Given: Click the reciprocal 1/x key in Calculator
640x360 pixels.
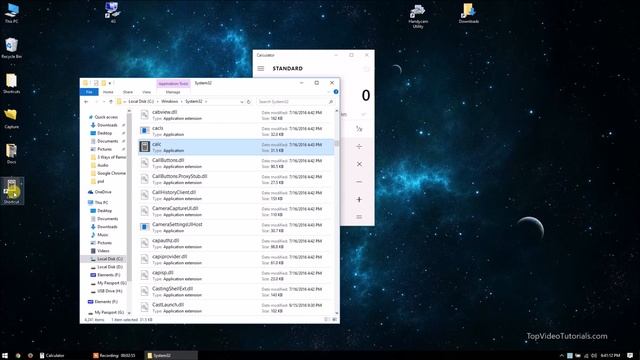Looking at the screenshot, I should tap(359, 129).
